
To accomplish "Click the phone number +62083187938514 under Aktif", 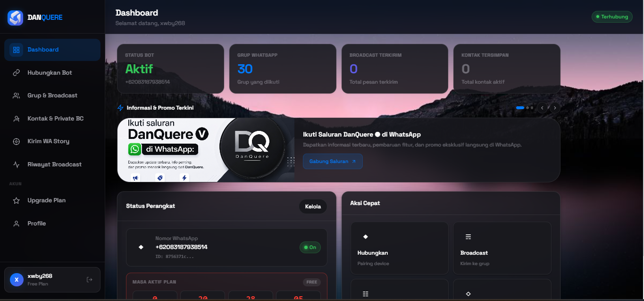I will (147, 82).
